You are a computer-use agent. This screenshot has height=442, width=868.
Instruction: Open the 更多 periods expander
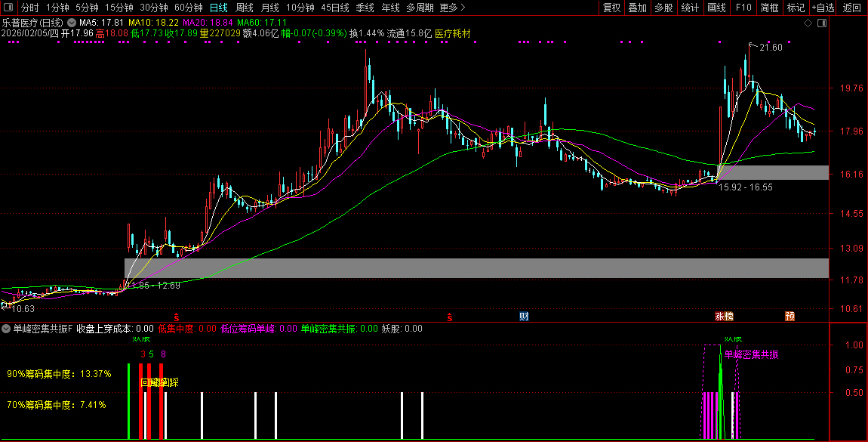click(x=452, y=8)
